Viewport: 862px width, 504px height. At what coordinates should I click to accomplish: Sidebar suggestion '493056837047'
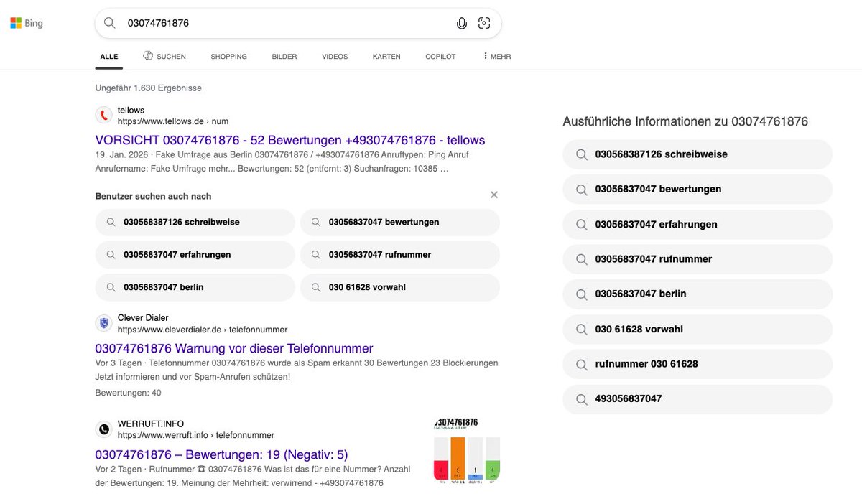pyautogui.click(x=698, y=398)
